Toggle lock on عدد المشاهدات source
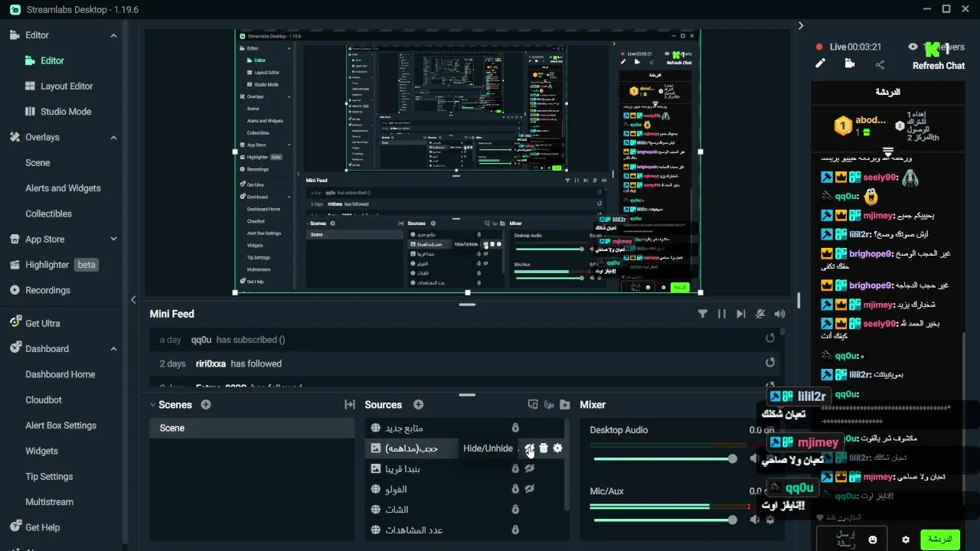980x551 pixels. pos(515,530)
